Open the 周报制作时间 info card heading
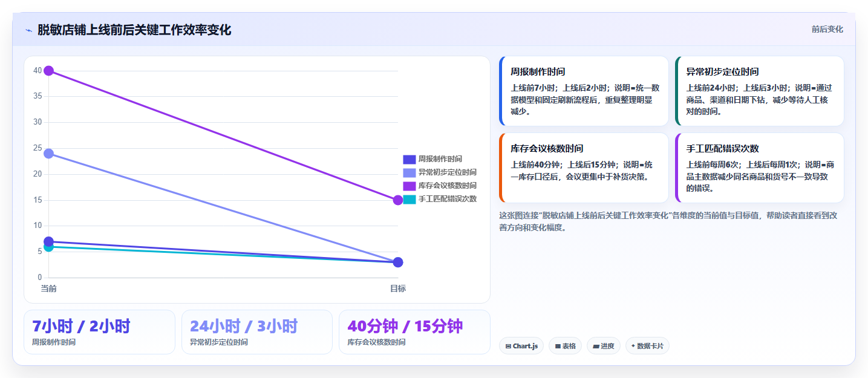 click(538, 71)
